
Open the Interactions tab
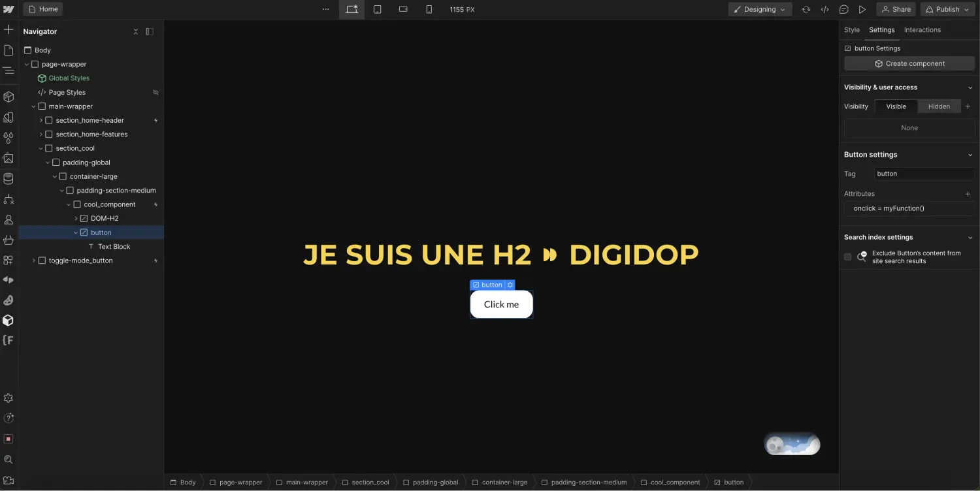pos(922,29)
